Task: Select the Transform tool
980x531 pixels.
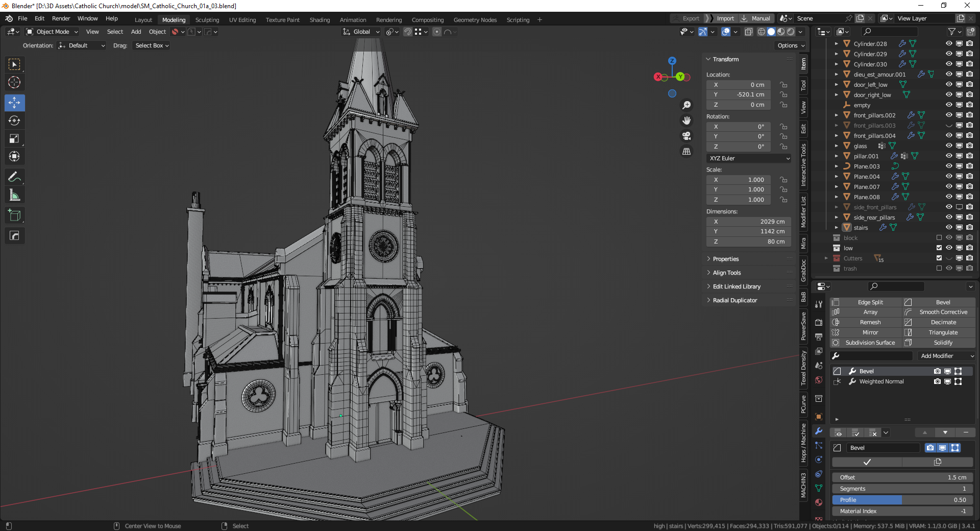Action: click(x=14, y=156)
